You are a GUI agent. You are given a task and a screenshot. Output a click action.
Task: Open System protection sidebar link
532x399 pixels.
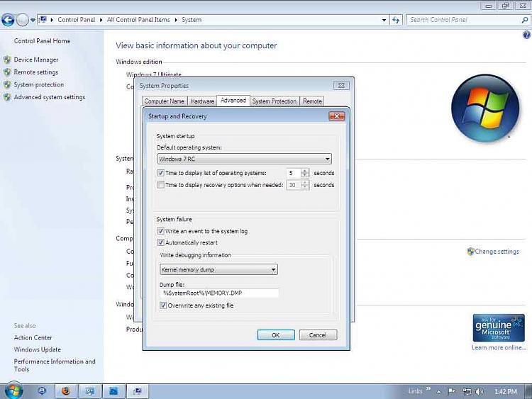39,85
